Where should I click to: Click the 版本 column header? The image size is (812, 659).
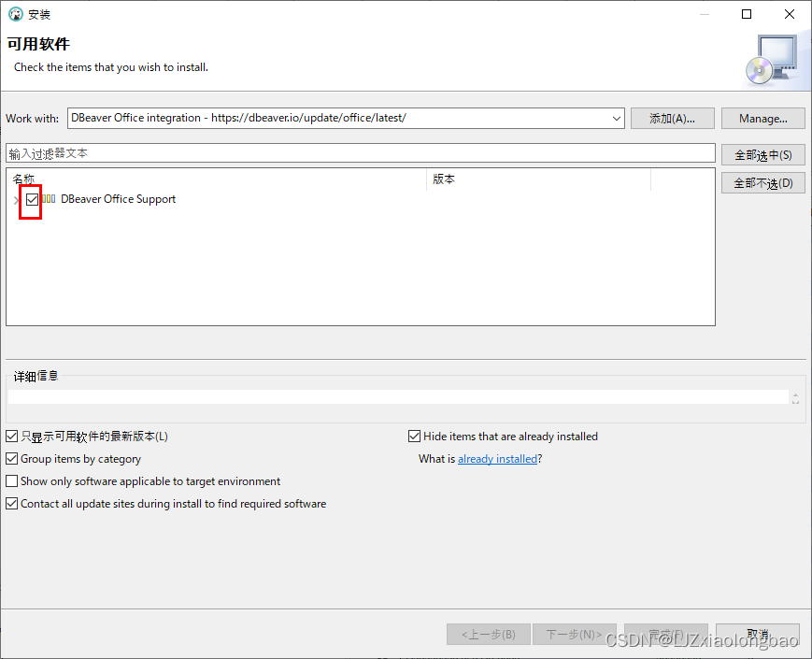(x=538, y=179)
